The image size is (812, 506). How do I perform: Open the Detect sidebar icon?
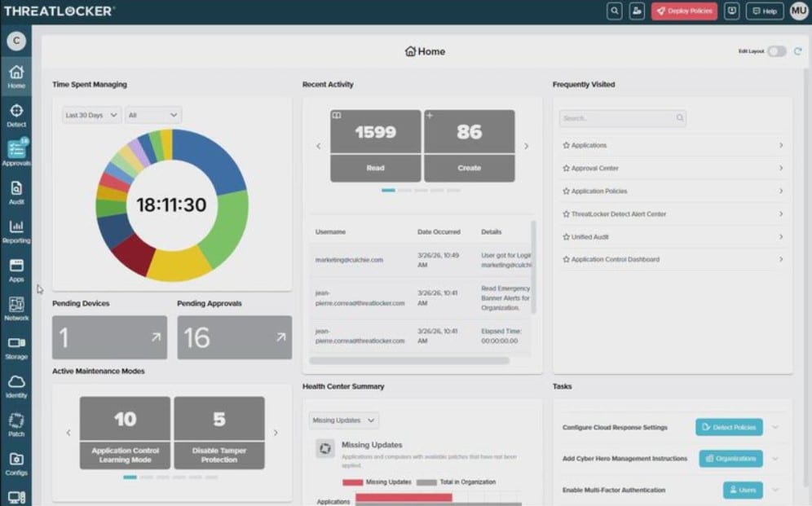[16, 116]
